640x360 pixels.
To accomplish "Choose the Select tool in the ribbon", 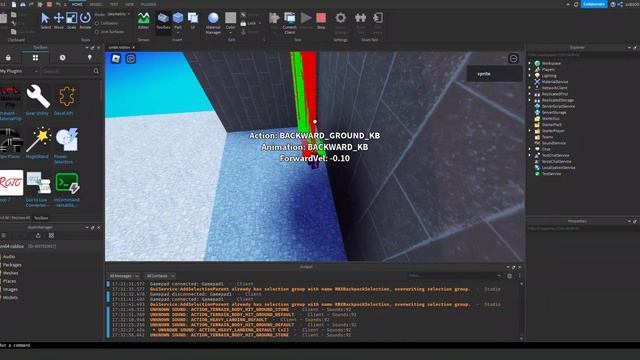I will pyautogui.click(x=45, y=20).
